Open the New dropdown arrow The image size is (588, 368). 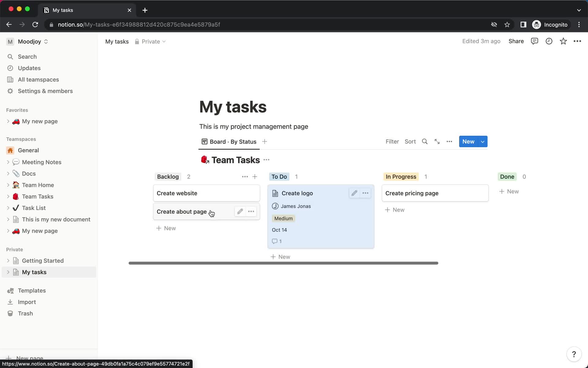pyautogui.click(x=483, y=141)
